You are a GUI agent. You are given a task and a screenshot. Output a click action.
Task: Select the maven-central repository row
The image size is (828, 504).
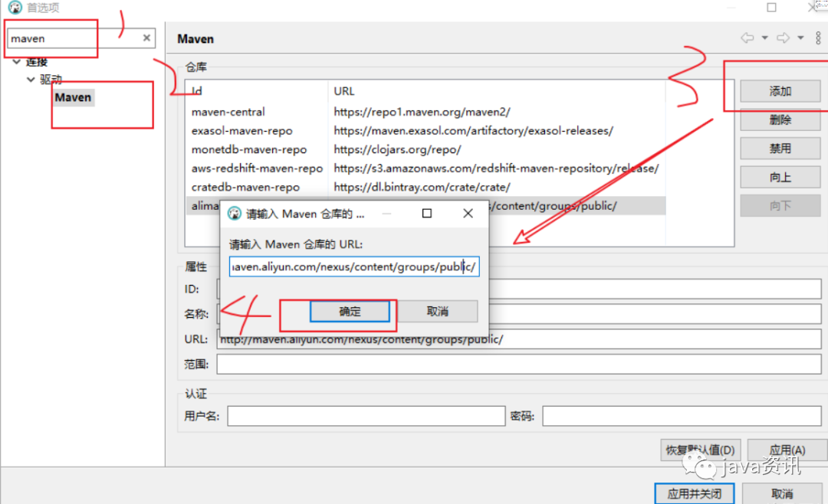point(425,112)
